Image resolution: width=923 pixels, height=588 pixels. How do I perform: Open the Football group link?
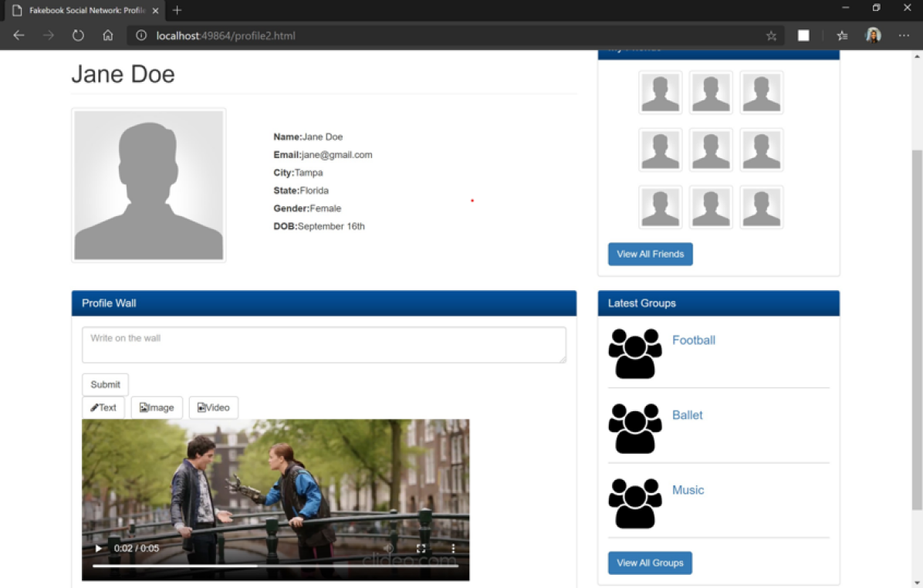693,340
